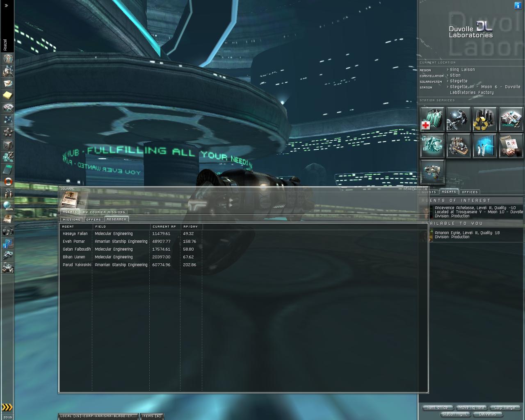This screenshot has height=420, width=525.
Task: Open the Channels chat people icon
Action: tap(8, 194)
